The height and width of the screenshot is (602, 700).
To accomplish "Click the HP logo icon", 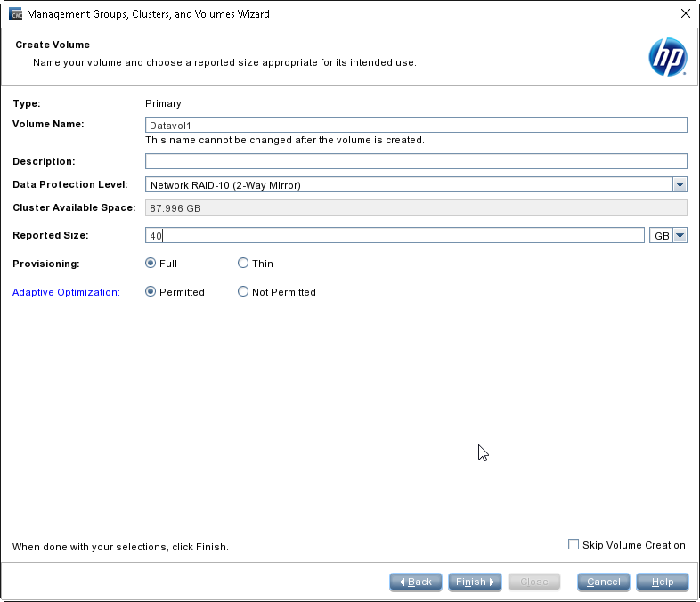I will coord(667,57).
